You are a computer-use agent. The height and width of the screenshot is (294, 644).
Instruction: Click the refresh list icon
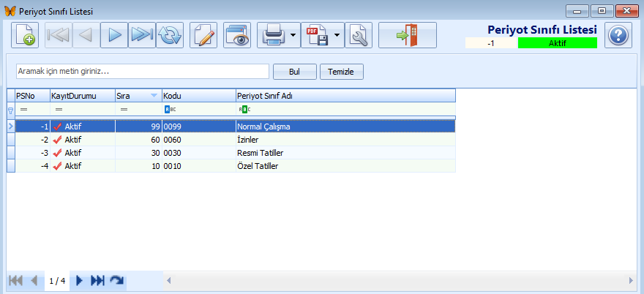click(x=169, y=35)
